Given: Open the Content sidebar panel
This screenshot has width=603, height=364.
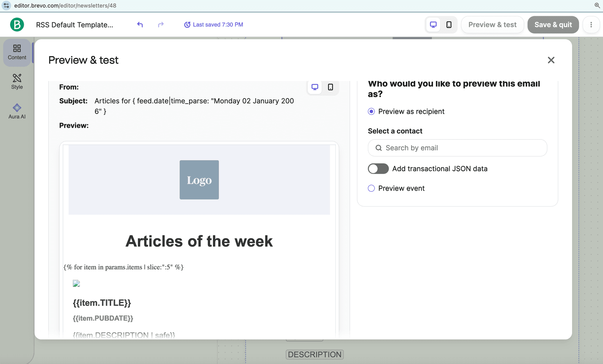Looking at the screenshot, I should pyautogui.click(x=17, y=52).
